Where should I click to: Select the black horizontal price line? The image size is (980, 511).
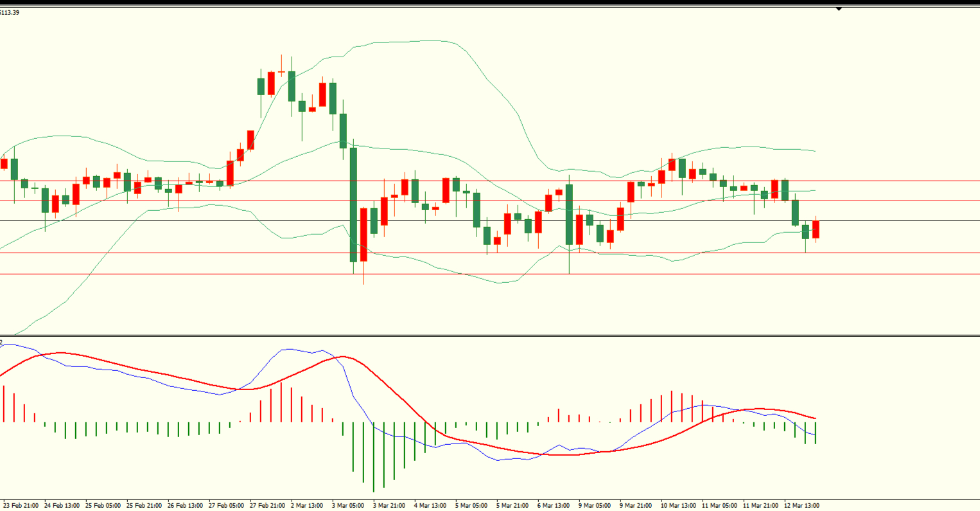(450, 221)
